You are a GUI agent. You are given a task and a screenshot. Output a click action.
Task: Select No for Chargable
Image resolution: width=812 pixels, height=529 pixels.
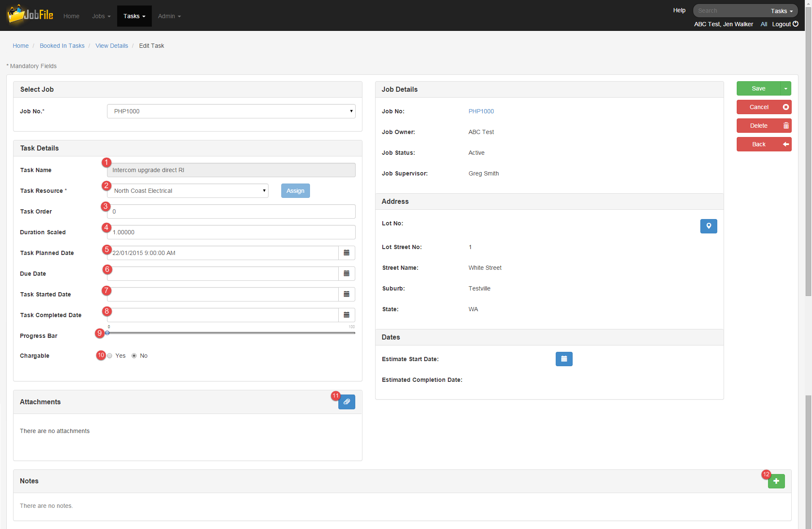tap(134, 356)
